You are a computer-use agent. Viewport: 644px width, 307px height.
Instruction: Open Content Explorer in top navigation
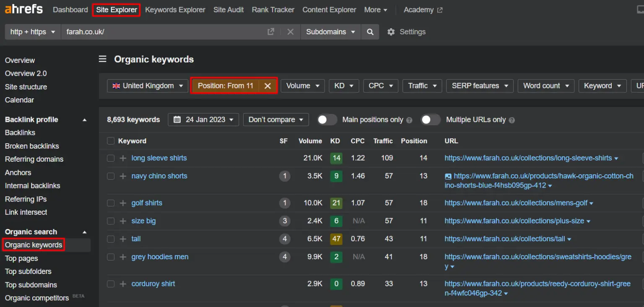329,10
